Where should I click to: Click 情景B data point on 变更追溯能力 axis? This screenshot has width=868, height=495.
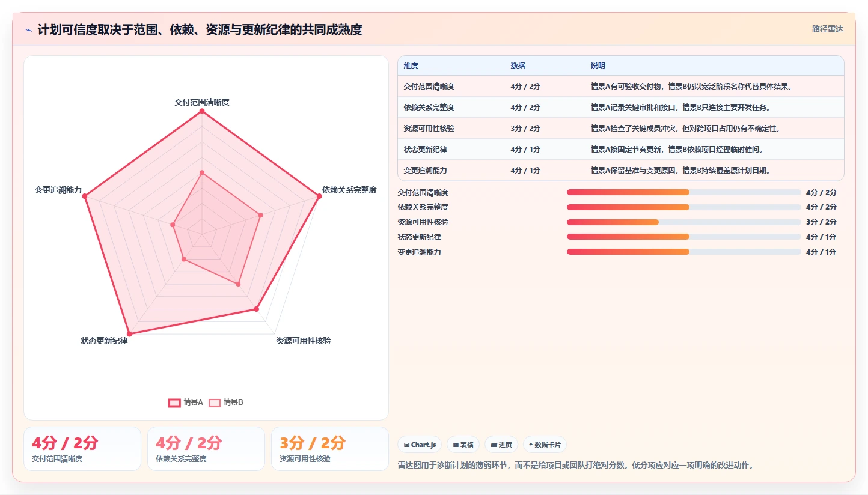coord(173,225)
